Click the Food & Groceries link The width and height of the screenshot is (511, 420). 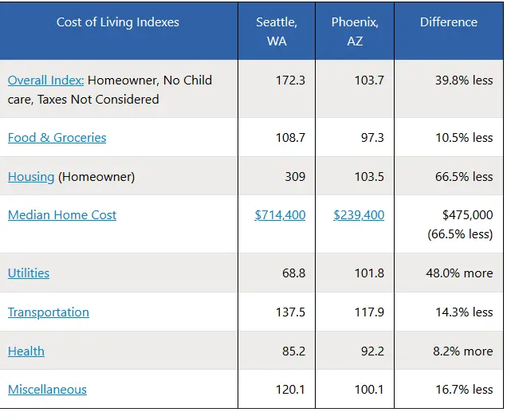pos(57,138)
